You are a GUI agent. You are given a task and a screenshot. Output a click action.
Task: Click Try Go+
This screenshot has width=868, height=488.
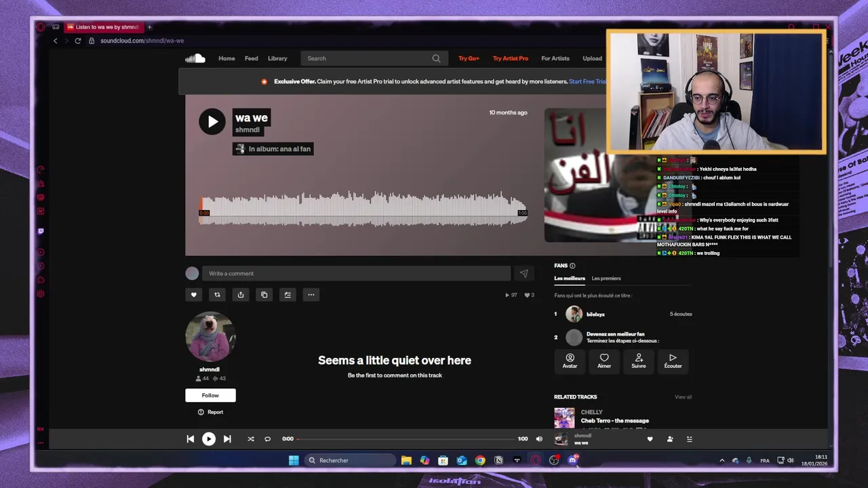(x=469, y=58)
